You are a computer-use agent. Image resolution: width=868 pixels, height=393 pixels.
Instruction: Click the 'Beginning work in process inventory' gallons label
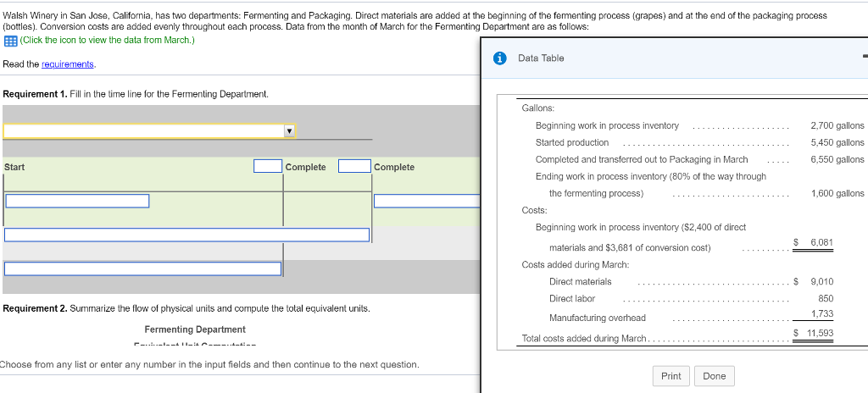click(607, 125)
